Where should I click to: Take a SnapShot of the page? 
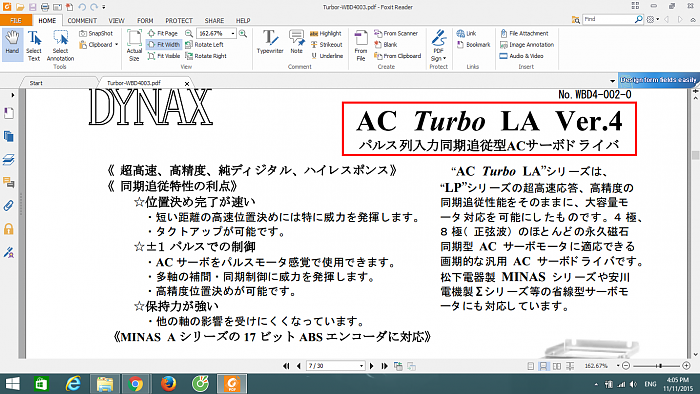[96, 33]
